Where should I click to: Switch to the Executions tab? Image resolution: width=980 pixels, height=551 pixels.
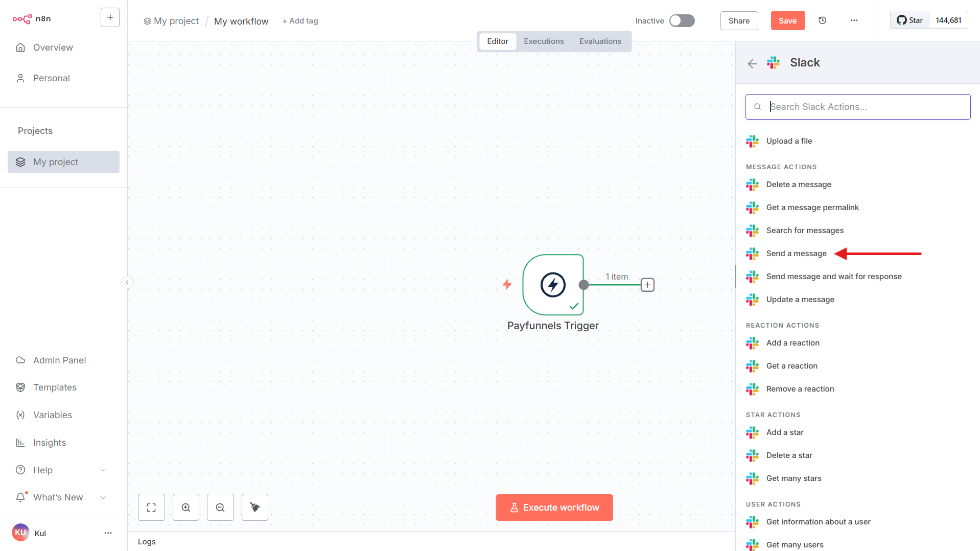544,41
